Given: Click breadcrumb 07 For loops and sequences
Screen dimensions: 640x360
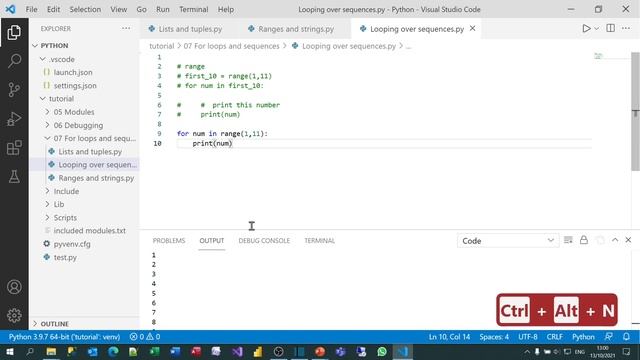Looking at the screenshot, I should [231, 46].
